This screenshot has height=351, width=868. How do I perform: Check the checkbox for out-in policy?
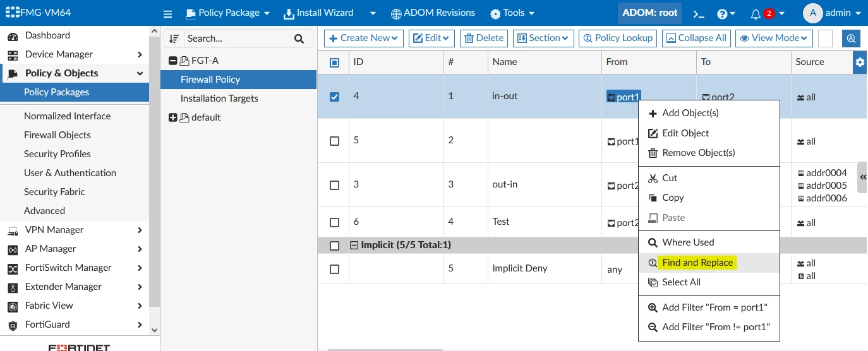pos(335,186)
